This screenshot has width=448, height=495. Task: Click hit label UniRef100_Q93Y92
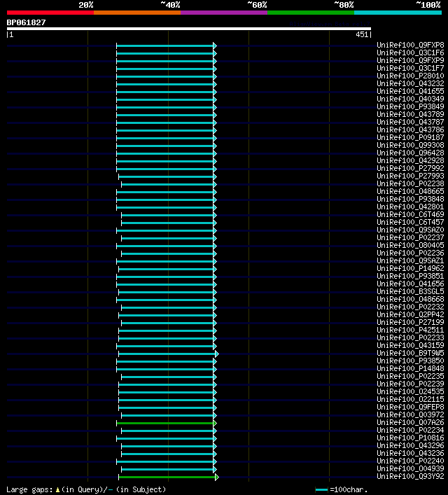tap(410, 476)
